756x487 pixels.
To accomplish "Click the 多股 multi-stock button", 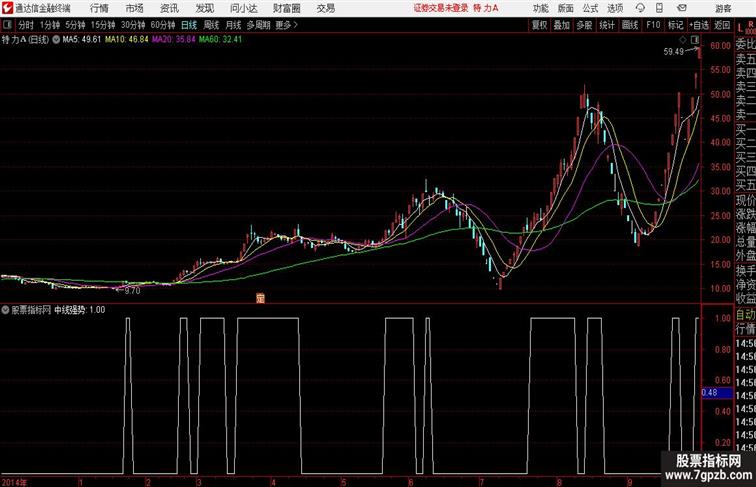I will pos(584,25).
